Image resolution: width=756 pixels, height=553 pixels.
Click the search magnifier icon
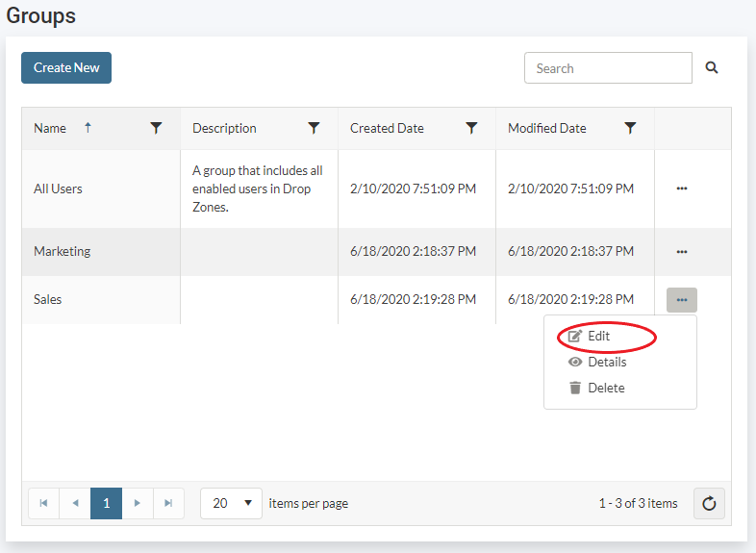pos(712,68)
